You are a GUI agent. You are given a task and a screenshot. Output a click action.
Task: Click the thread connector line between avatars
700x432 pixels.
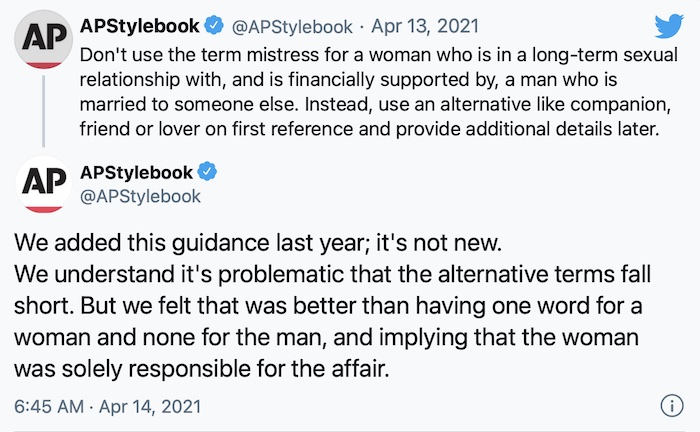(43, 111)
